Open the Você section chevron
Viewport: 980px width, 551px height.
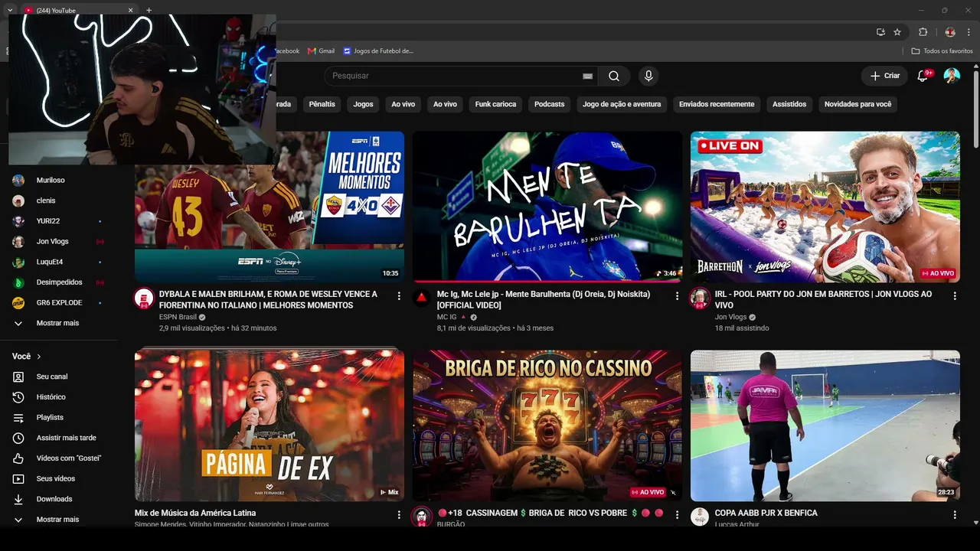pos(39,357)
